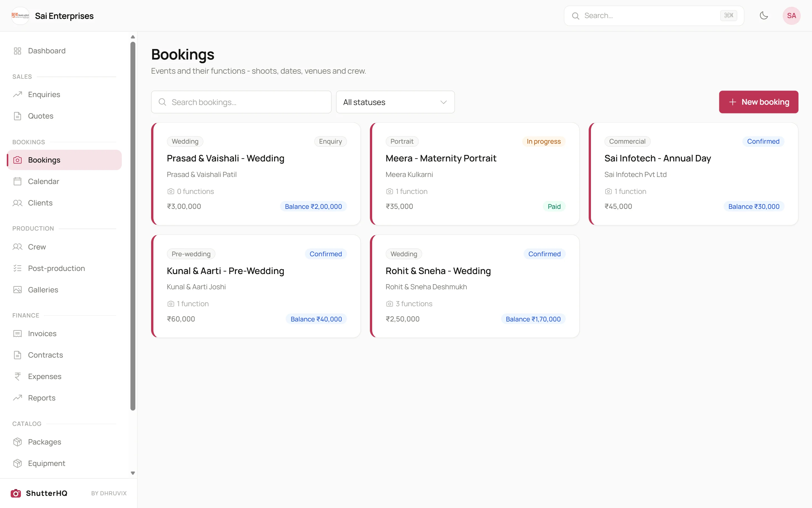Click the BY DHRUVIX footer text

[109, 493]
